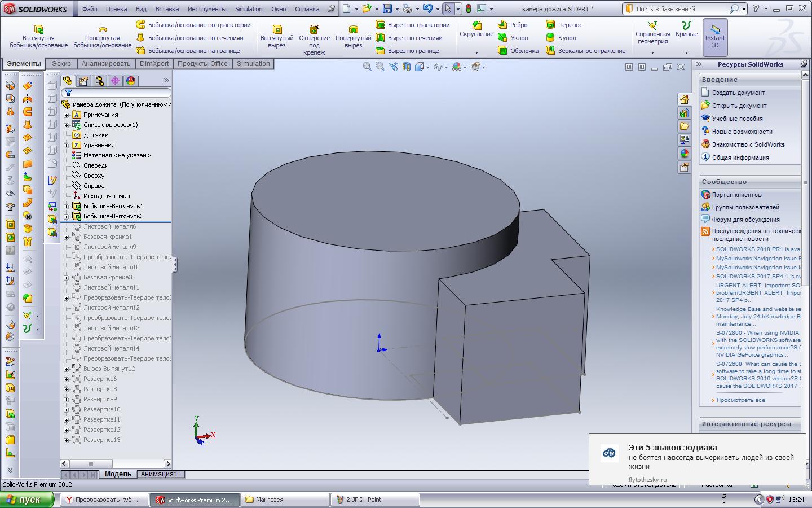Open the Справка menu

pos(307,9)
